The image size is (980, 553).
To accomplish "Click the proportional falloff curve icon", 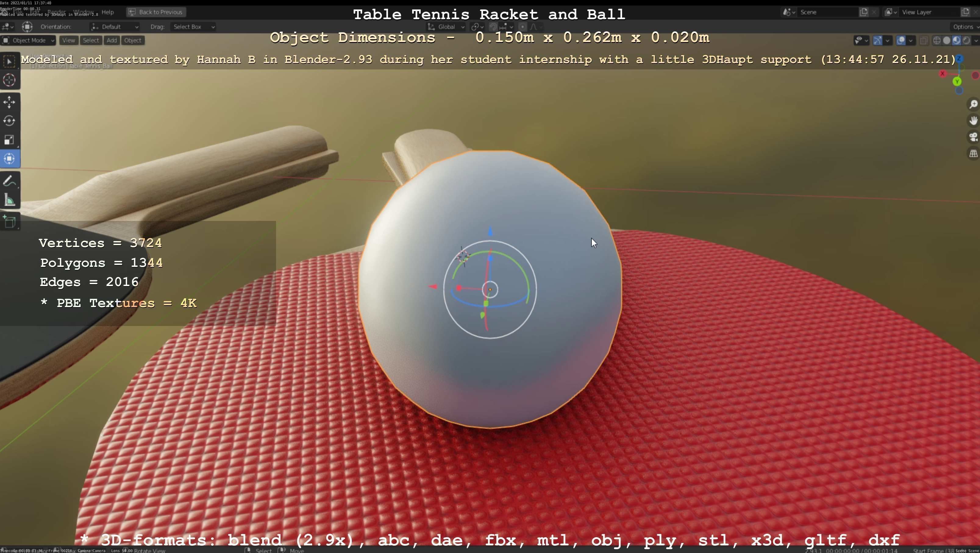I will point(533,27).
